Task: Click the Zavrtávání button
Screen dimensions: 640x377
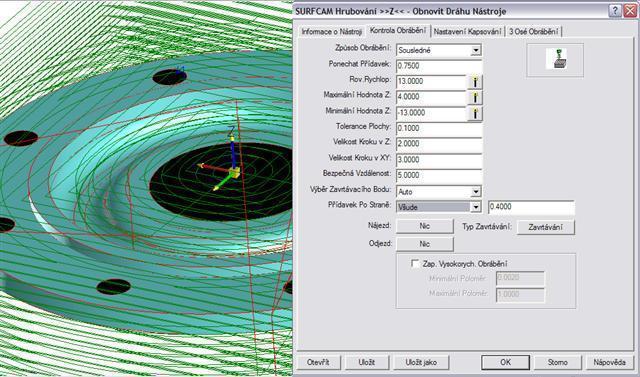Action: pos(546,227)
